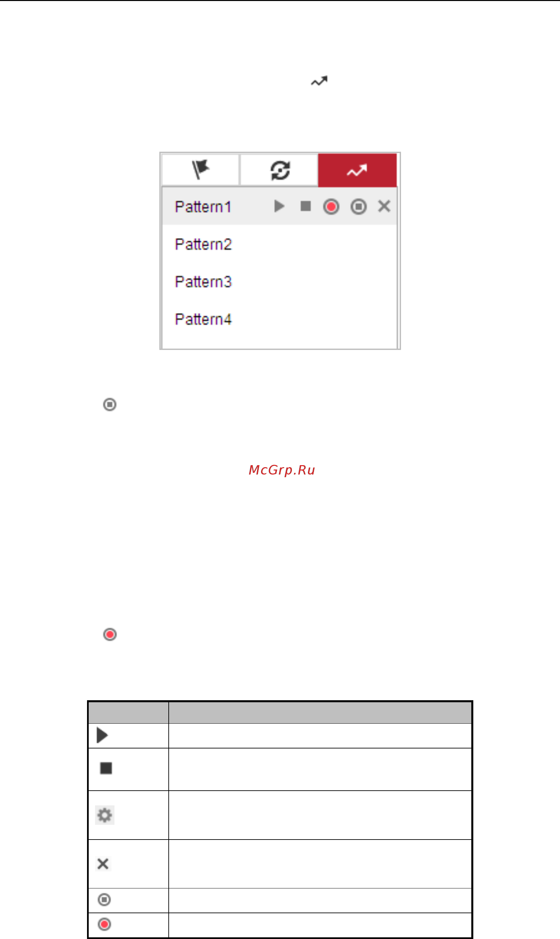
Task: Select Pattern2 in the list
Action: [x=203, y=244]
